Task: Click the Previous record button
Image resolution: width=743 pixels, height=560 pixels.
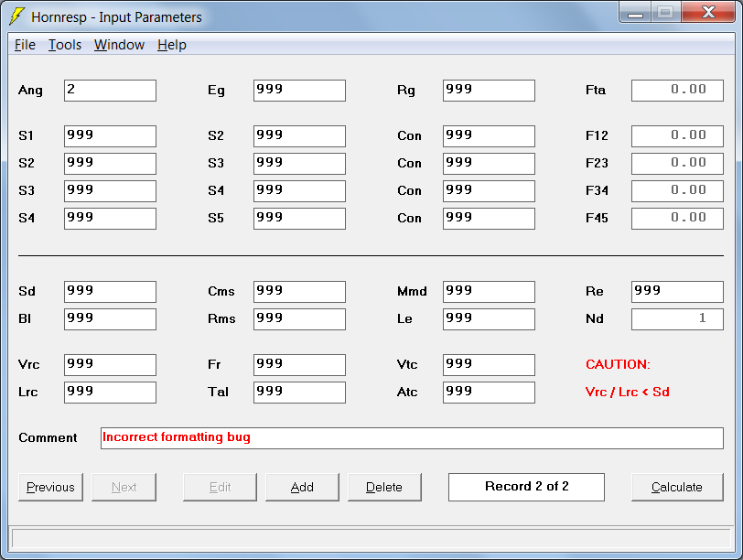Action: click(x=50, y=487)
